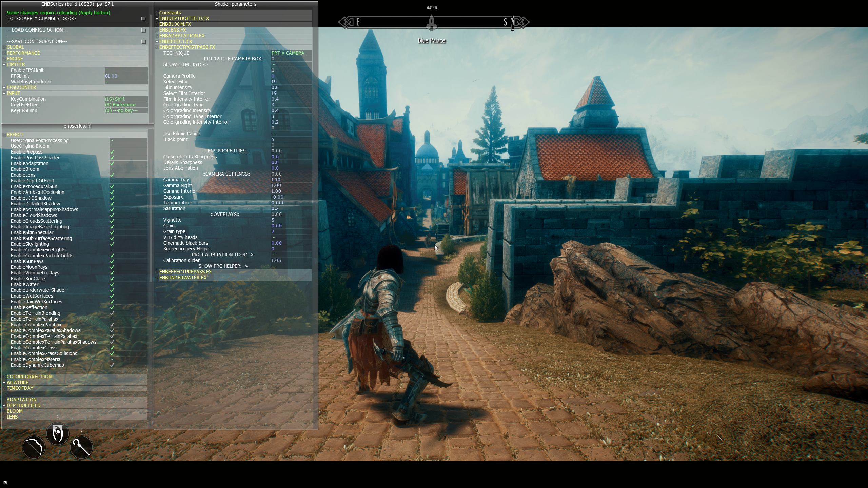
Task: Expand the ENBBLOOM.FX shader section
Action: [157, 24]
